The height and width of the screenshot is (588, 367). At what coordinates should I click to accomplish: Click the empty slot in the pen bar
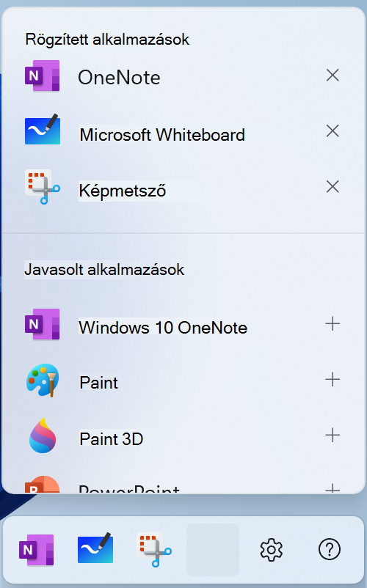[x=213, y=550]
